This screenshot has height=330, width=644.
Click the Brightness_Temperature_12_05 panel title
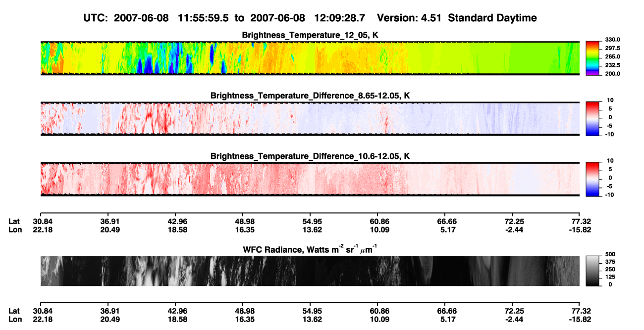tap(310, 35)
